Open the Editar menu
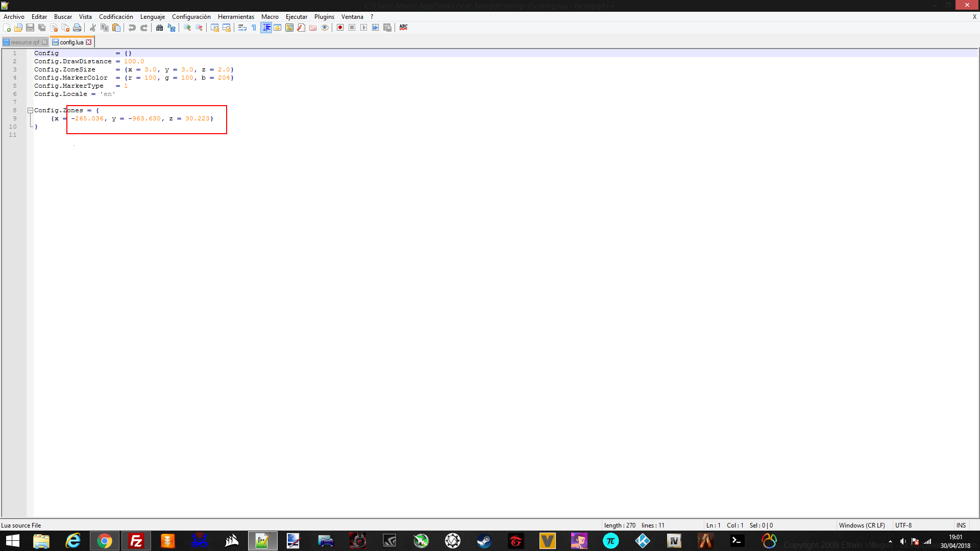Viewport: 980px width, 551px height. pyautogui.click(x=39, y=17)
